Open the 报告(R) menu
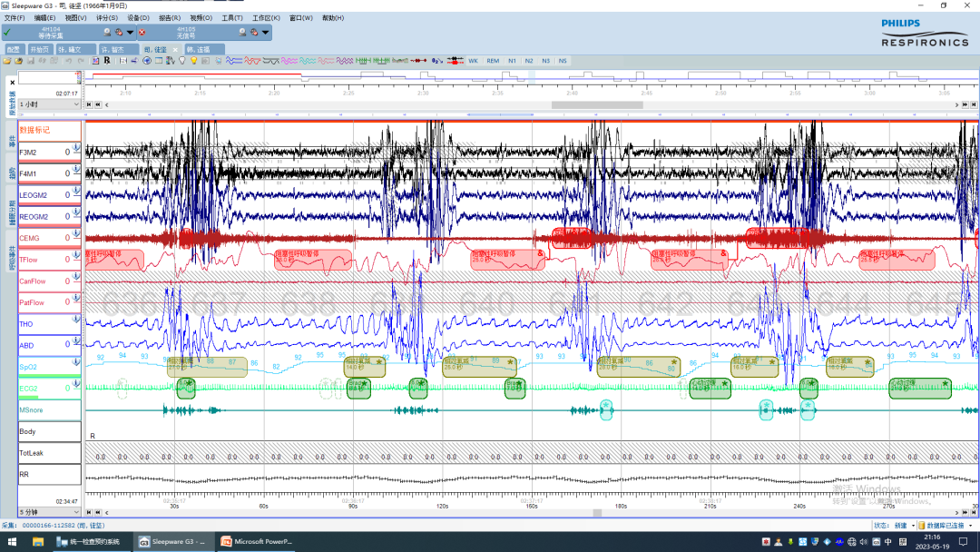Viewport: 980px width, 552px height. [x=170, y=18]
